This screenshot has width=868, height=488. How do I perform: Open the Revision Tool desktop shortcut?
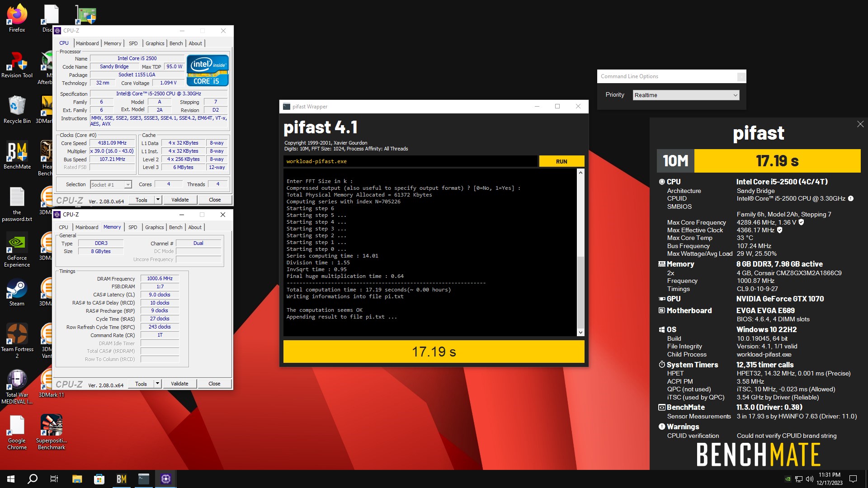pyautogui.click(x=17, y=65)
